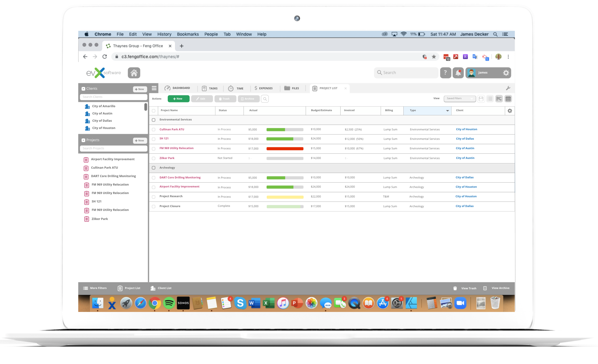The height and width of the screenshot is (364, 598).
Task: Check the Cullinan Park ATU row checkbox
Action: pos(154,130)
